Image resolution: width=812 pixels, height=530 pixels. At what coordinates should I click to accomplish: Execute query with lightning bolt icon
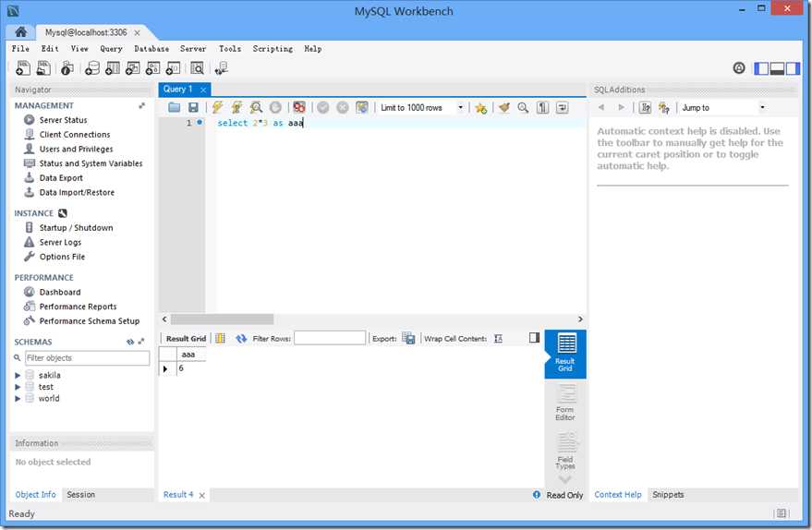[217, 107]
